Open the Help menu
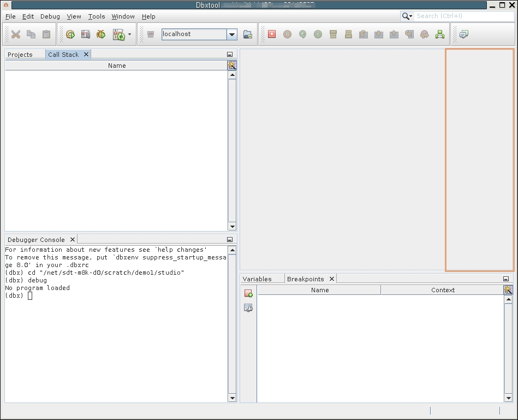 click(148, 16)
